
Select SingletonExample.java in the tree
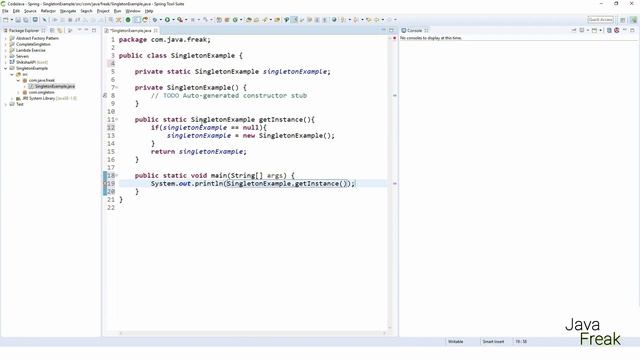coord(55,86)
